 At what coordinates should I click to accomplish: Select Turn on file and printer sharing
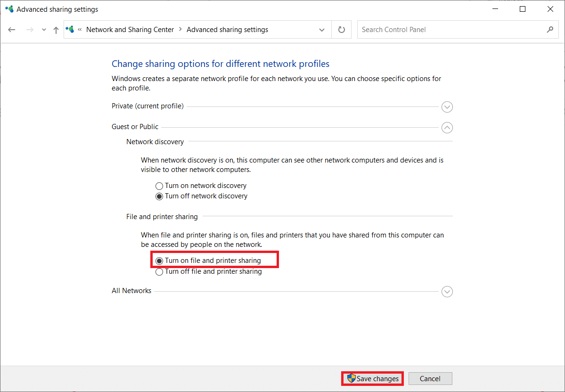pos(159,261)
